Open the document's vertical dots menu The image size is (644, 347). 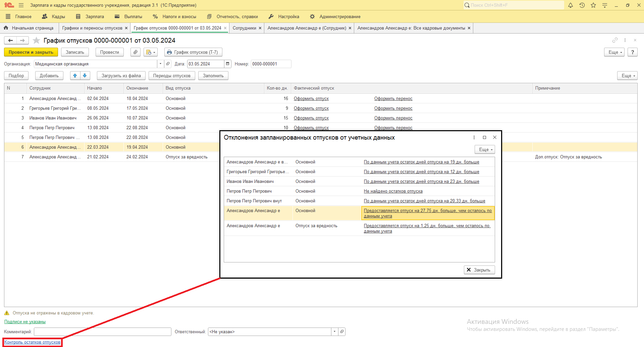625,40
